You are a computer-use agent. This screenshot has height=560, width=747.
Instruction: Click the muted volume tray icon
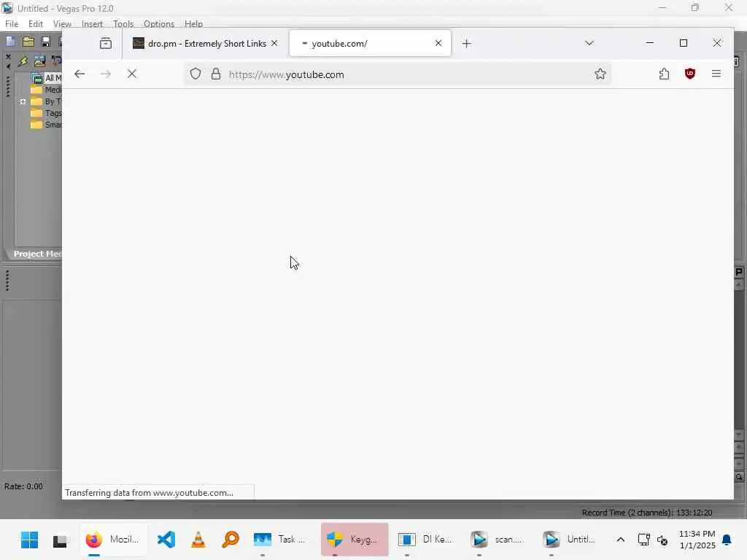pyautogui.click(x=662, y=540)
